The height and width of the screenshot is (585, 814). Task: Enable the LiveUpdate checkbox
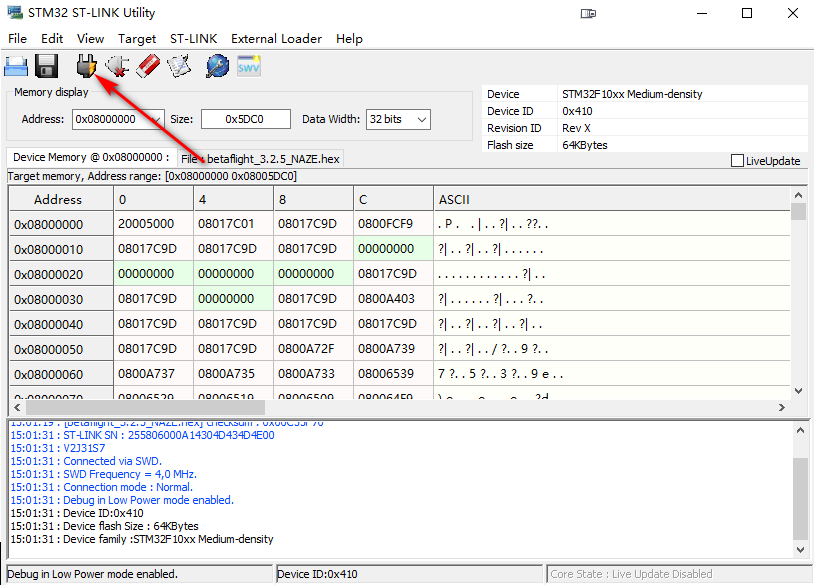coord(738,160)
